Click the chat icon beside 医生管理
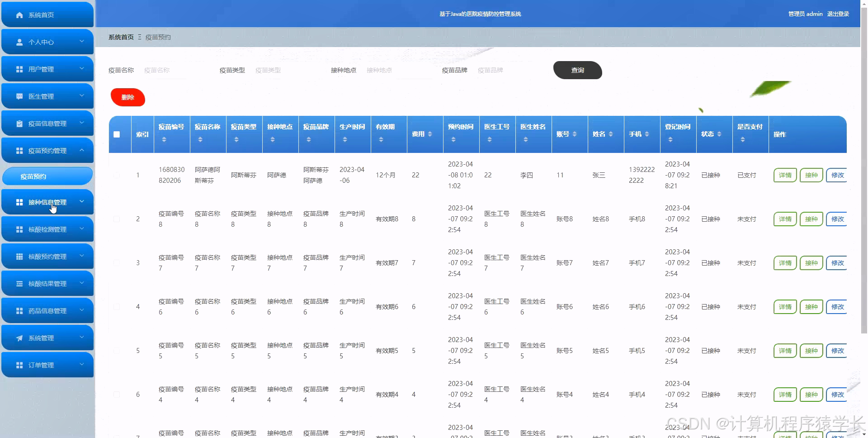 coord(19,96)
